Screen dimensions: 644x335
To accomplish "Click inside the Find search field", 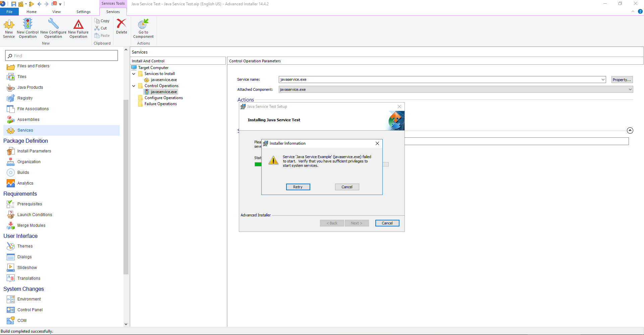I will (61, 55).
